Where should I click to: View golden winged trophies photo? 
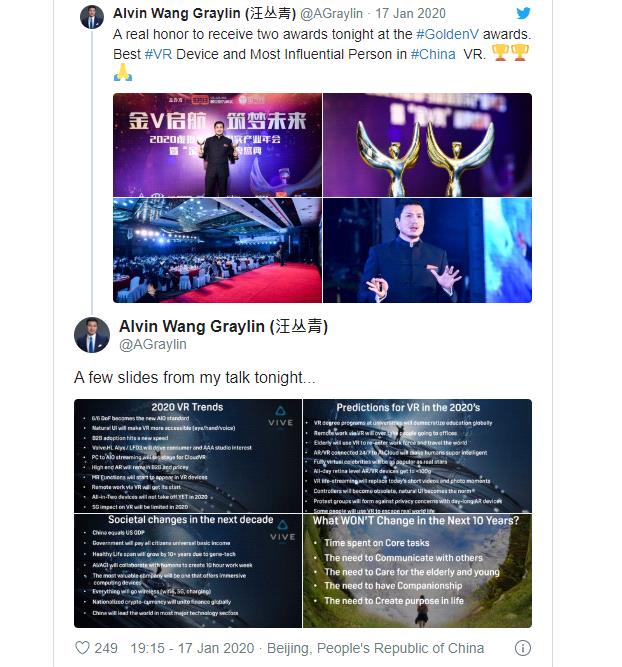click(428, 145)
